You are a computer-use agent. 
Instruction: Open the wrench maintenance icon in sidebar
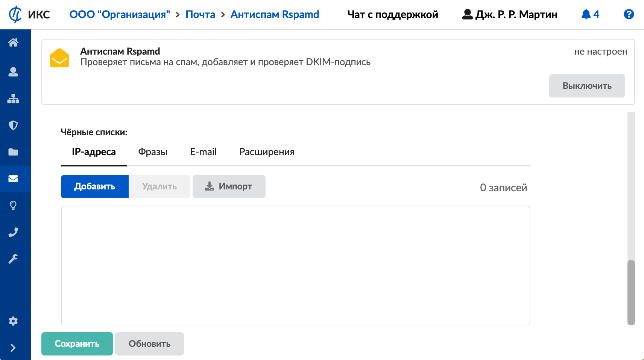[x=13, y=259]
